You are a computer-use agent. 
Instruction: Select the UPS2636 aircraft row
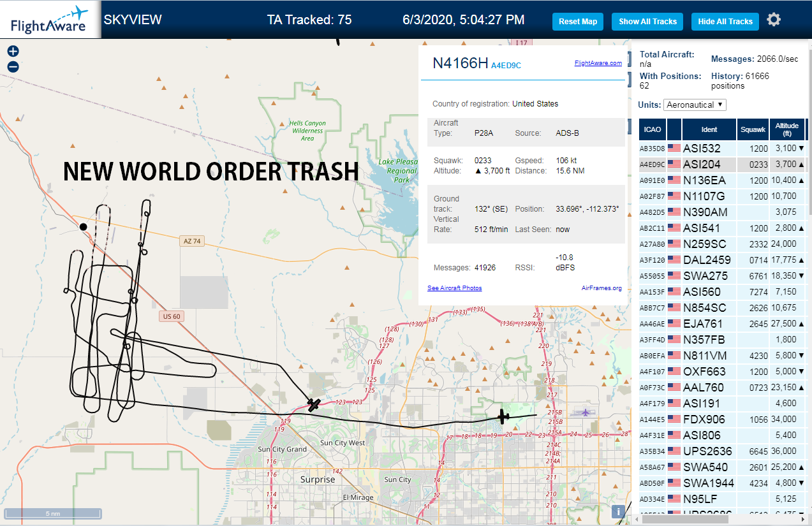pyautogui.click(x=723, y=451)
